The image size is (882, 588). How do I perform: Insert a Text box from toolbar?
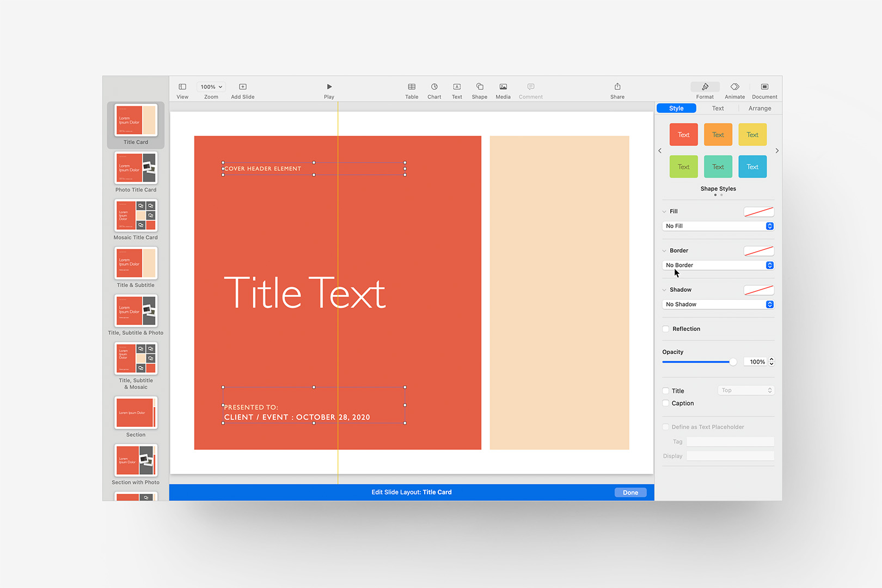tap(457, 87)
